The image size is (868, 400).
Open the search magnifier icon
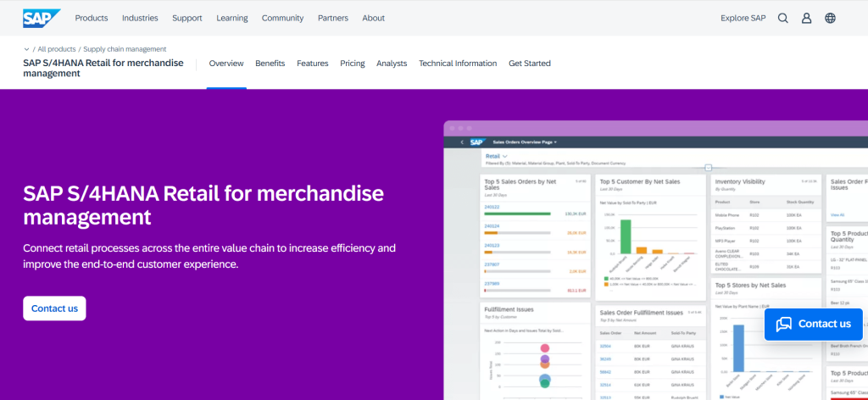point(782,18)
